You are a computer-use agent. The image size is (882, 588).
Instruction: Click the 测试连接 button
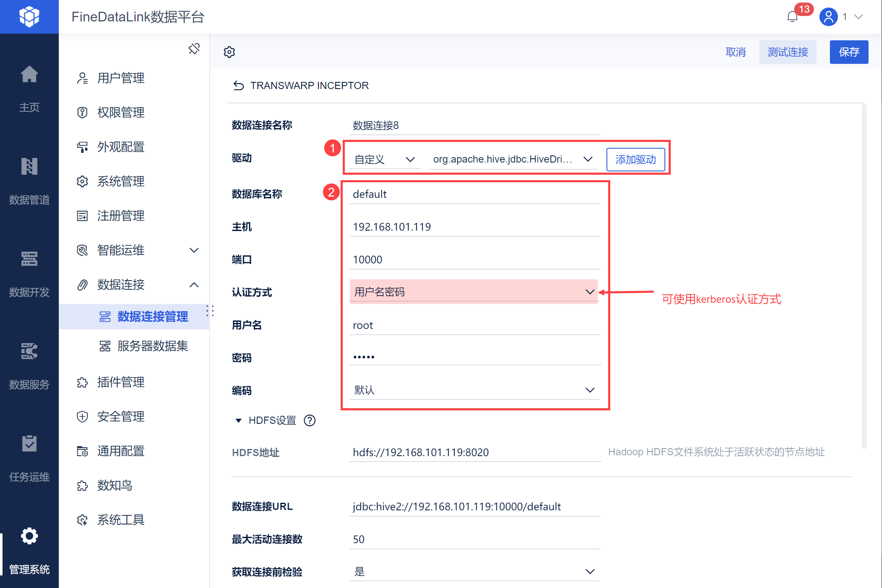[787, 52]
